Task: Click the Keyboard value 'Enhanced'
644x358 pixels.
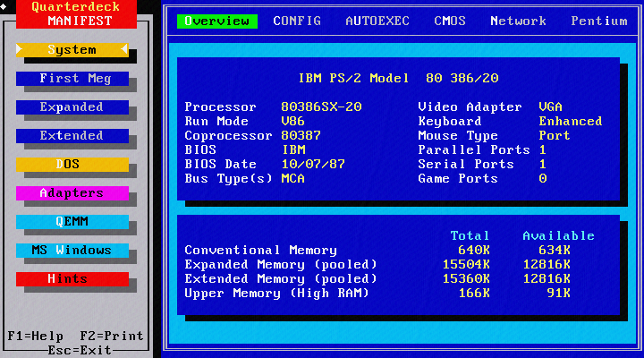Action: click(571, 121)
